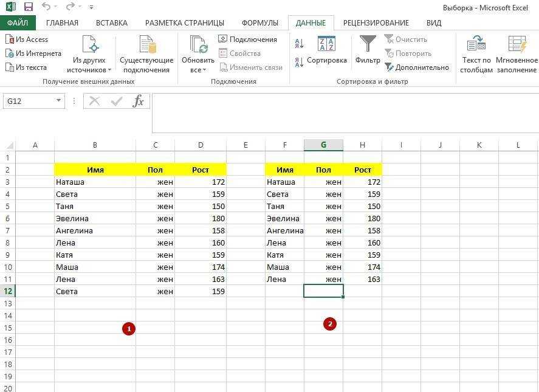The height and width of the screenshot is (392, 539).
Task: Switch to the ВСТАВКА tab
Action: click(112, 22)
